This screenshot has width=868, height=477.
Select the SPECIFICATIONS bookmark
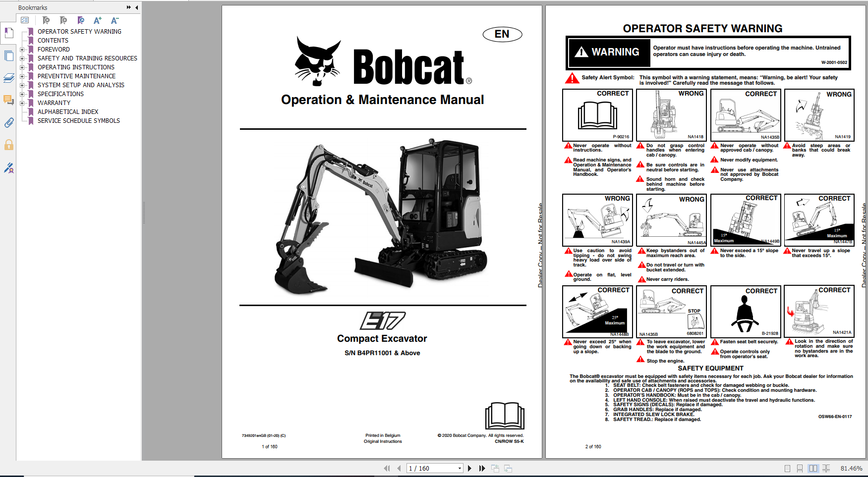[x=60, y=94]
